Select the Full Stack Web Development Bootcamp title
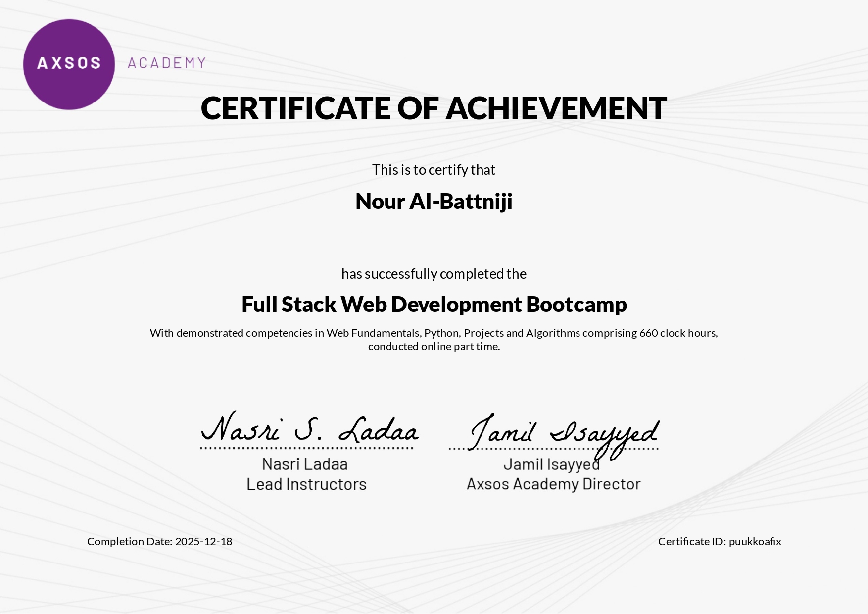 (x=434, y=304)
